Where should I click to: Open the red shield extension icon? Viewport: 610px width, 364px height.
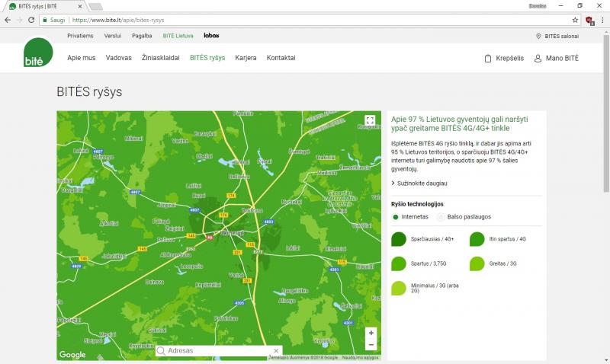pyautogui.click(x=589, y=21)
